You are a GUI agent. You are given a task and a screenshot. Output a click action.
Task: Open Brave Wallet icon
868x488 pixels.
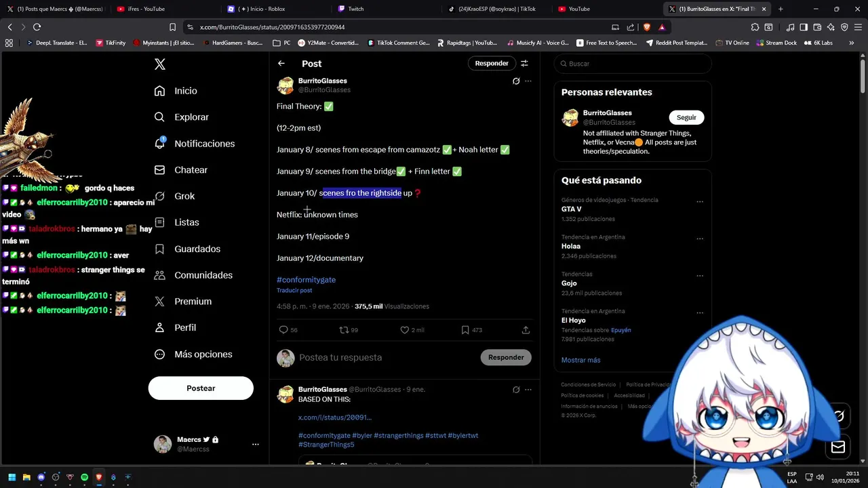817,27
